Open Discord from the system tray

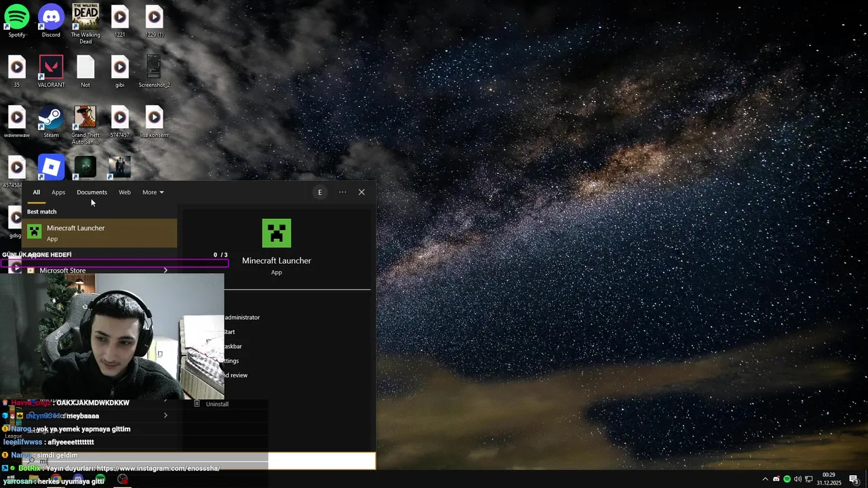click(x=776, y=479)
